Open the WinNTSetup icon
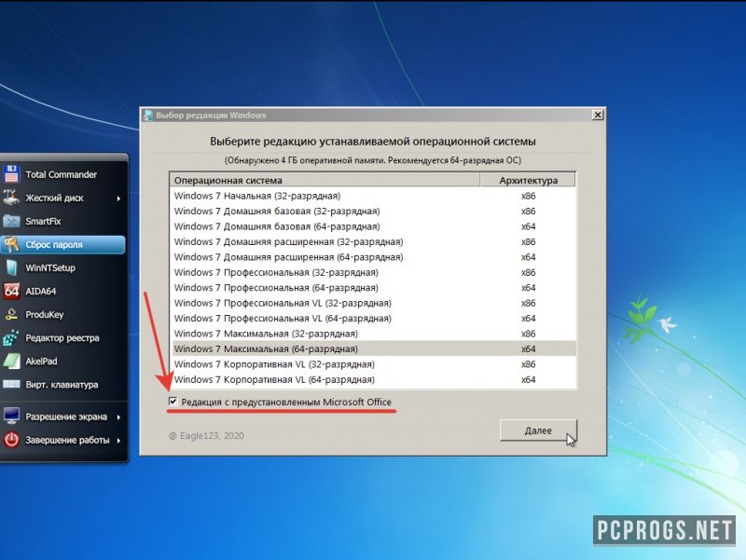746x560 pixels. (11, 267)
